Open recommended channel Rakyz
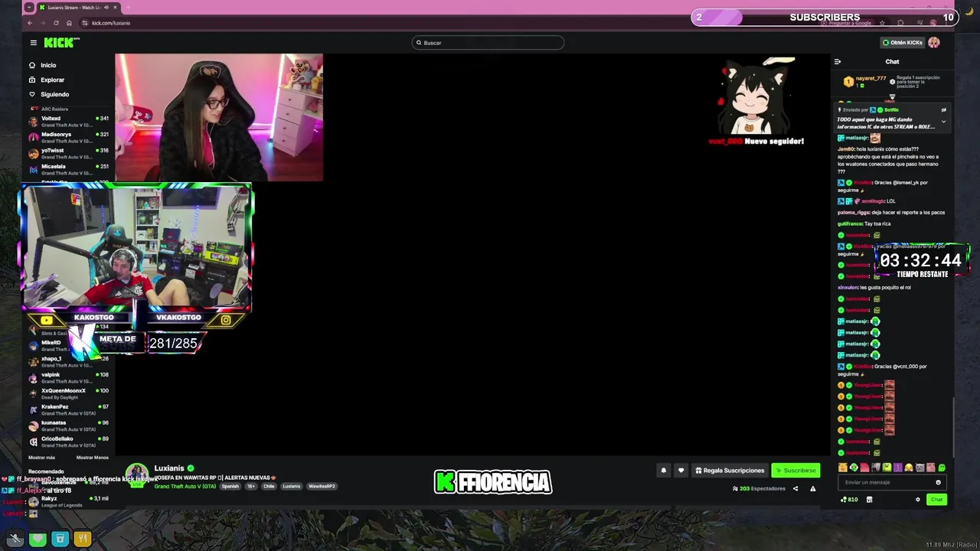Viewport: 980px width, 551px height. 69,501
